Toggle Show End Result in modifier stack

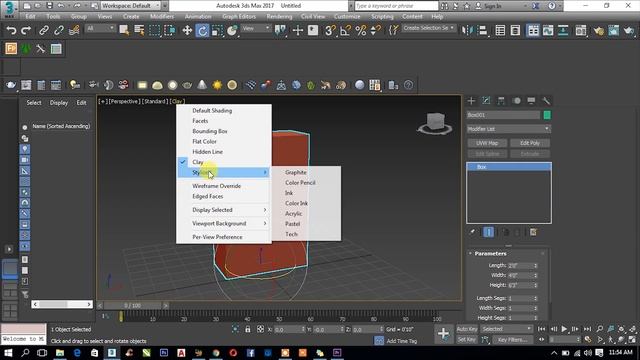tap(489, 232)
